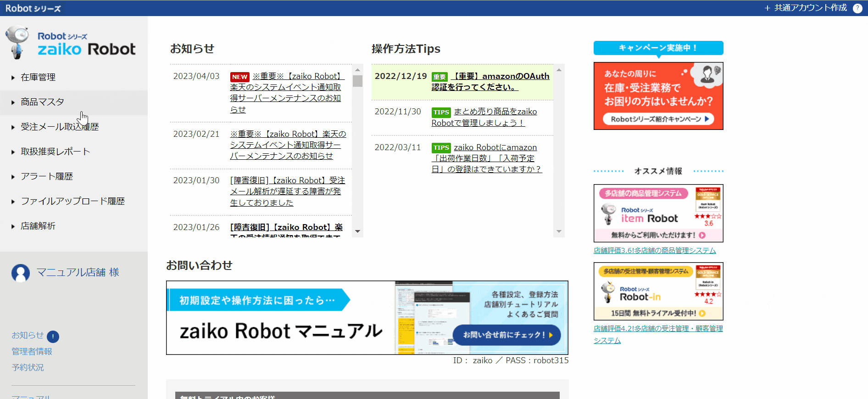Expand the ファイルアップロード履歴 arrow

tap(13, 202)
